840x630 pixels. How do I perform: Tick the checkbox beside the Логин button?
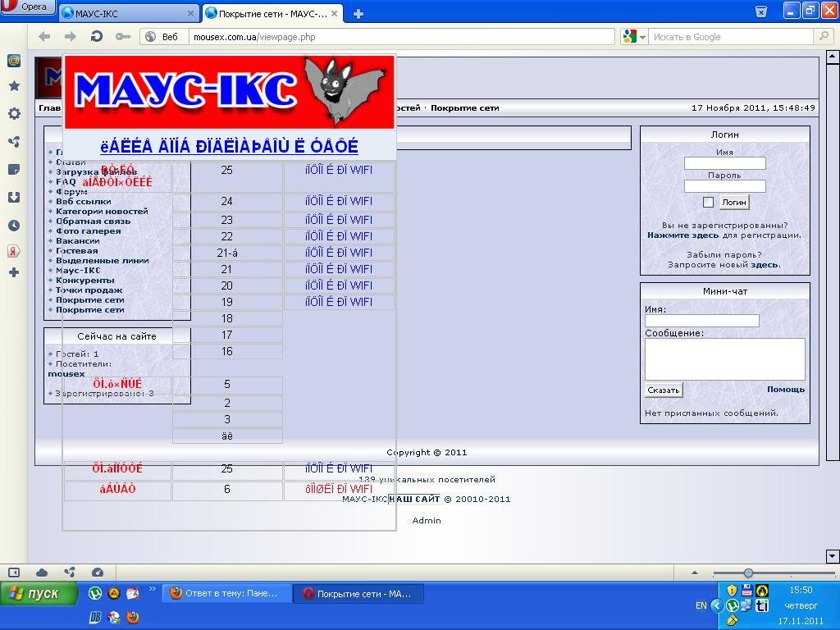(x=708, y=202)
